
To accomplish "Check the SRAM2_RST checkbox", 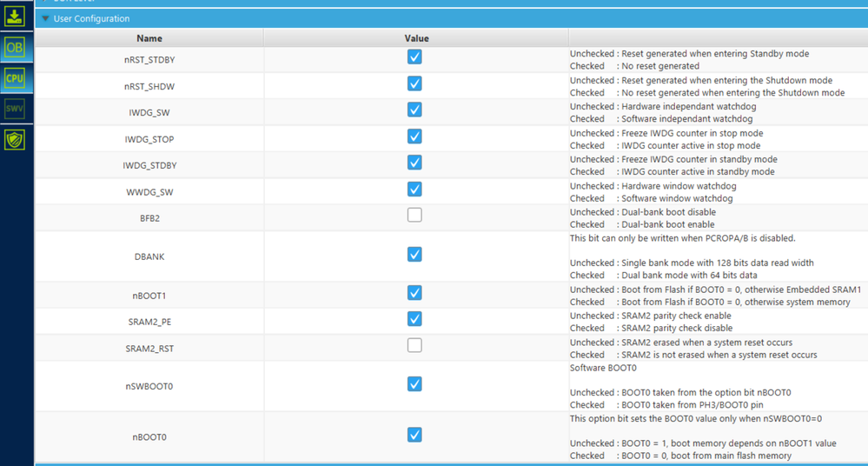I will (x=414, y=345).
